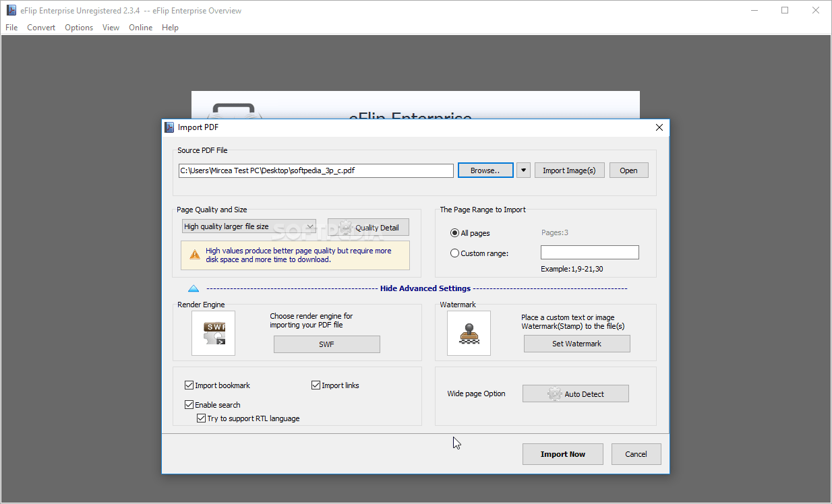Click the Example:1,9-21,30 text
832x504 pixels.
click(x=572, y=269)
